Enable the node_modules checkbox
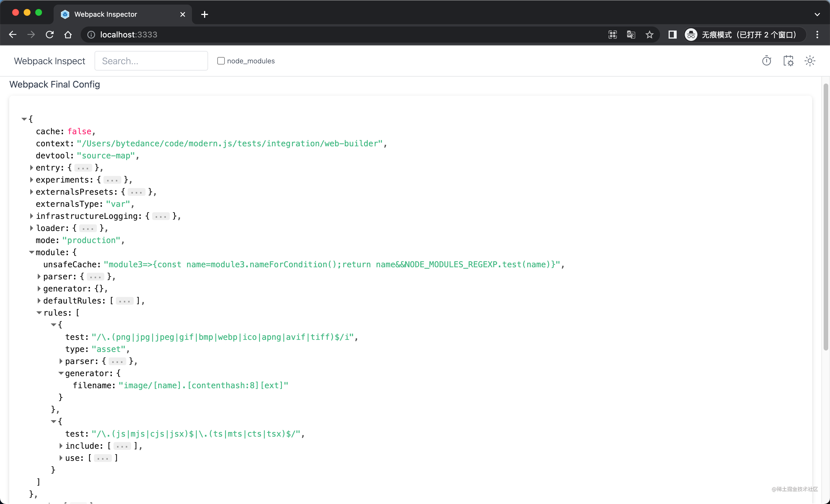 click(221, 61)
